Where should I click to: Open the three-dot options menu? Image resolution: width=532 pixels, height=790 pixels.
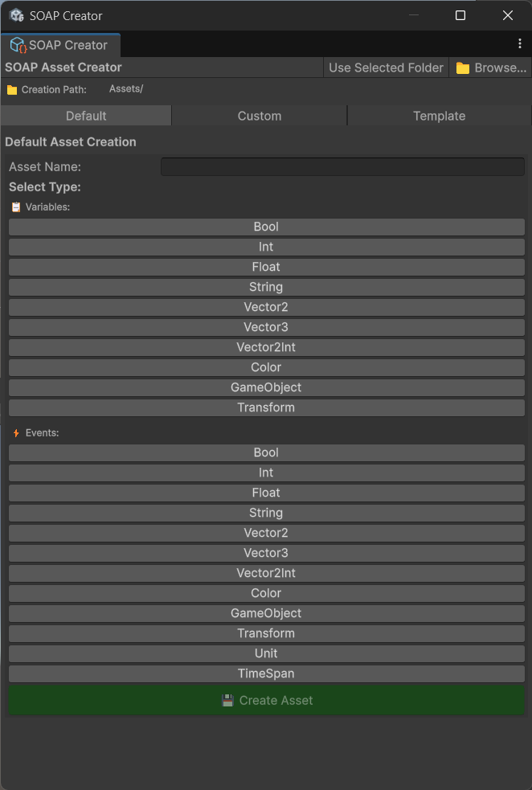tap(520, 43)
